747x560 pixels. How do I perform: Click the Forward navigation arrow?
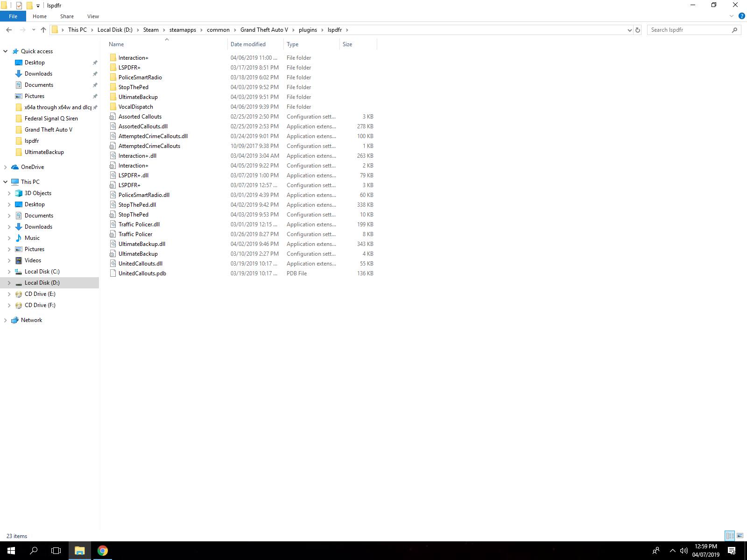point(22,30)
